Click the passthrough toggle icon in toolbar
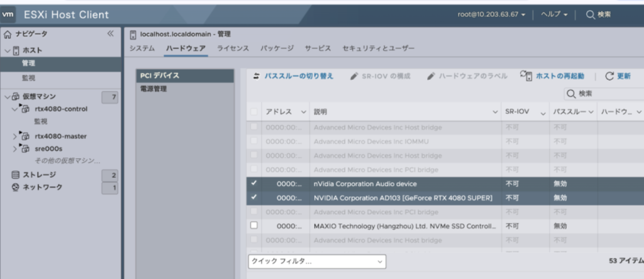This screenshot has width=644, height=279. 256,76
